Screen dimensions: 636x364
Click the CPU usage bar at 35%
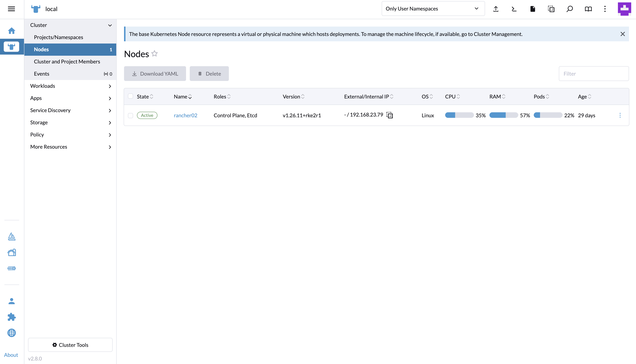pos(459,115)
